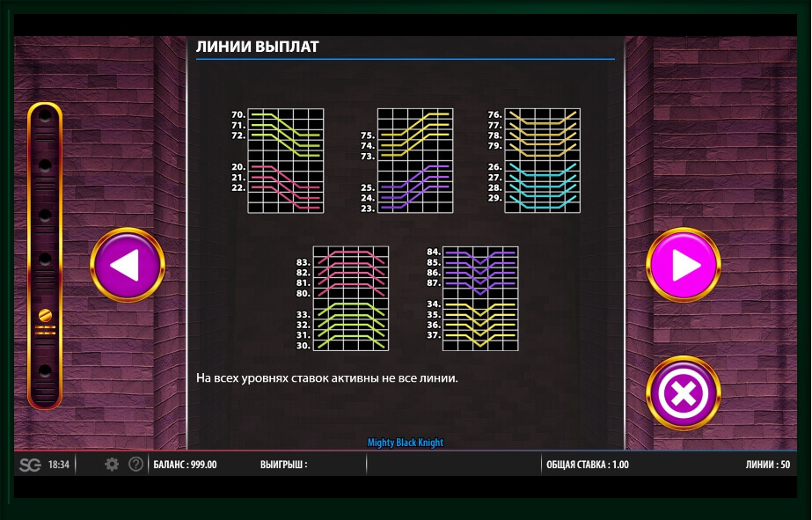Screen dimensions: 812x520
Task: Open the settings gear
Action: tap(112, 465)
